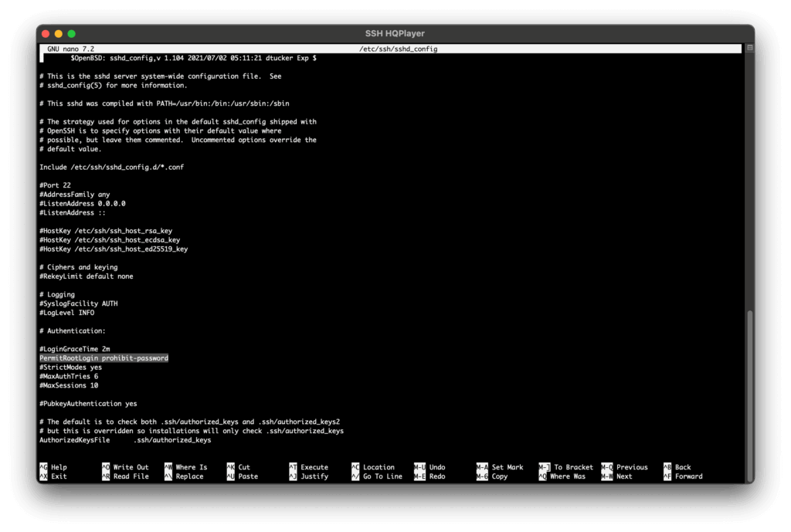Image resolution: width=791 pixels, height=532 pixels.
Task: Click the #Port 22 line
Action: coord(57,185)
